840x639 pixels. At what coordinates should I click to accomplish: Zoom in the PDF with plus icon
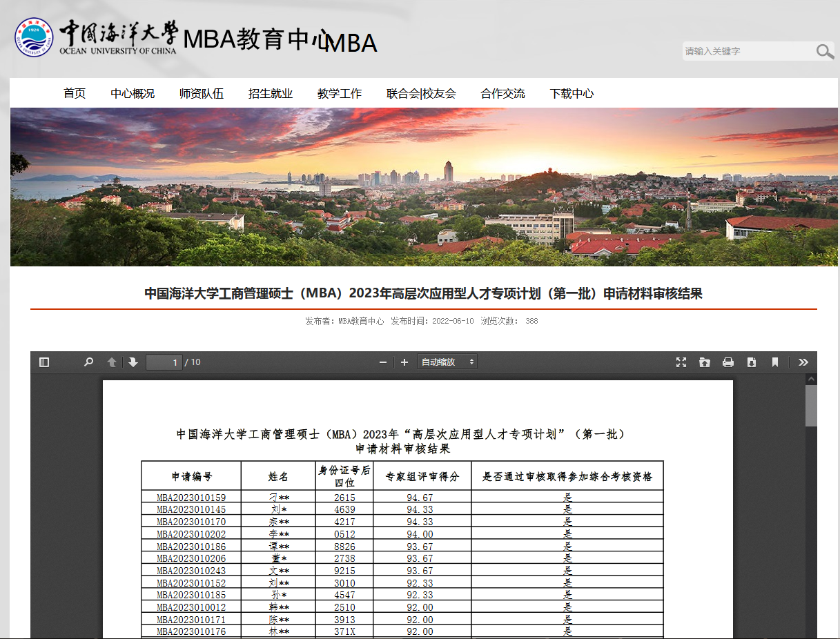(x=404, y=362)
